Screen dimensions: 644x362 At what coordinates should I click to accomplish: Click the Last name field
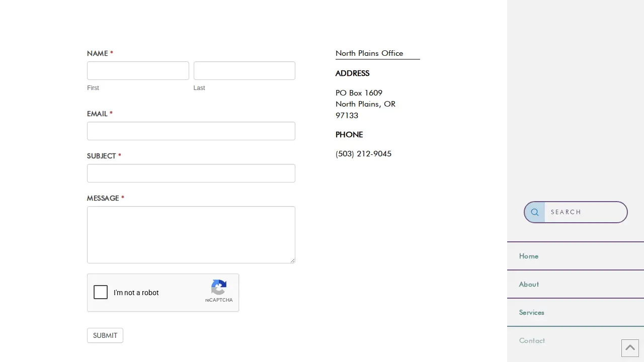[245, 70]
